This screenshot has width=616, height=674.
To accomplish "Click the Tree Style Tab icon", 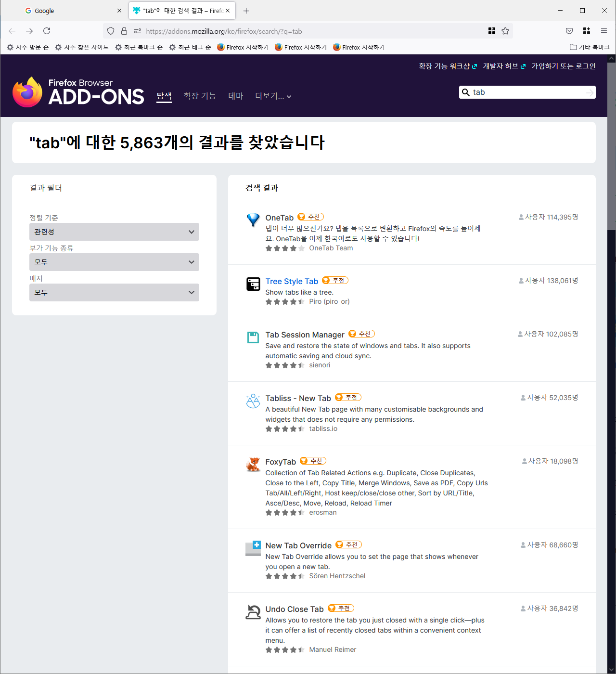I will click(x=253, y=284).
